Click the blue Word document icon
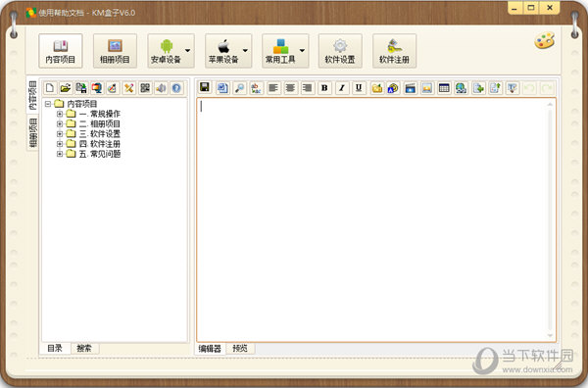Viewport: 588px width, 388px height. (x=222, y=88)
